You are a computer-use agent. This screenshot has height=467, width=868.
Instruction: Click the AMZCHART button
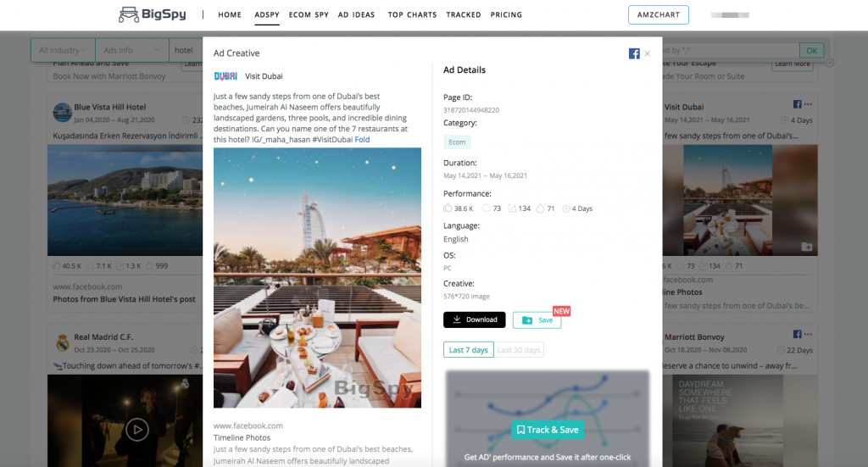pos(658,15)
